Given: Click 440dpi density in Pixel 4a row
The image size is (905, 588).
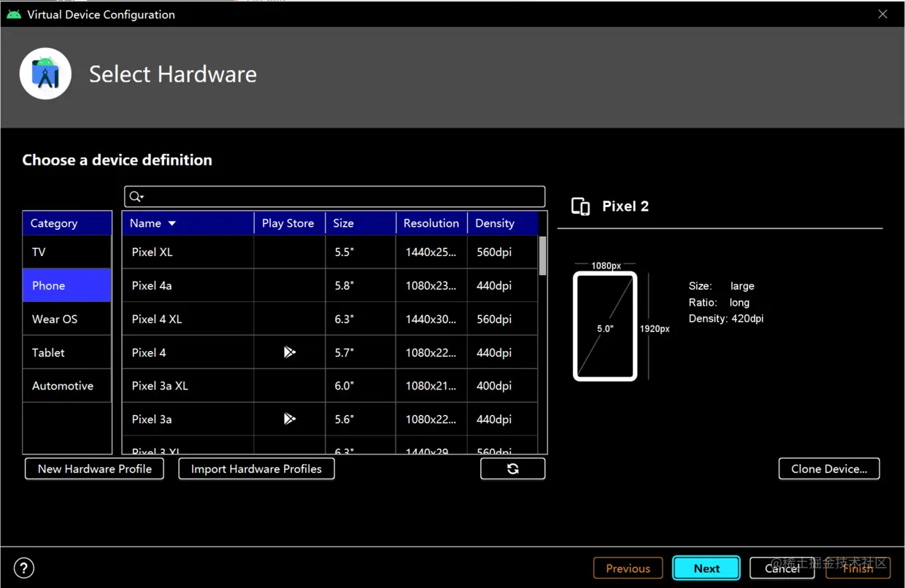Looking at the screenshot, I should [503, 285].
